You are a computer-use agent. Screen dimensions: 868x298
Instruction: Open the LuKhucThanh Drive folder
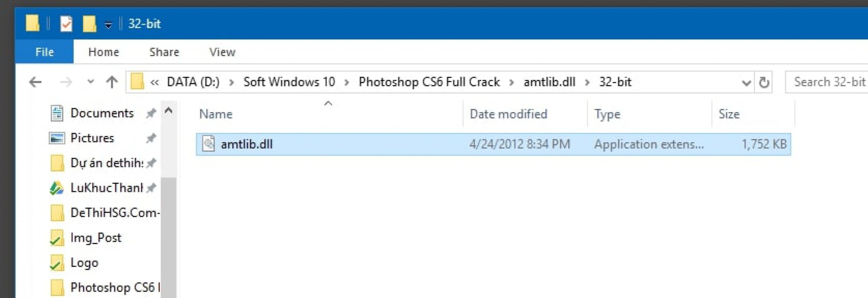pos(106,188)
